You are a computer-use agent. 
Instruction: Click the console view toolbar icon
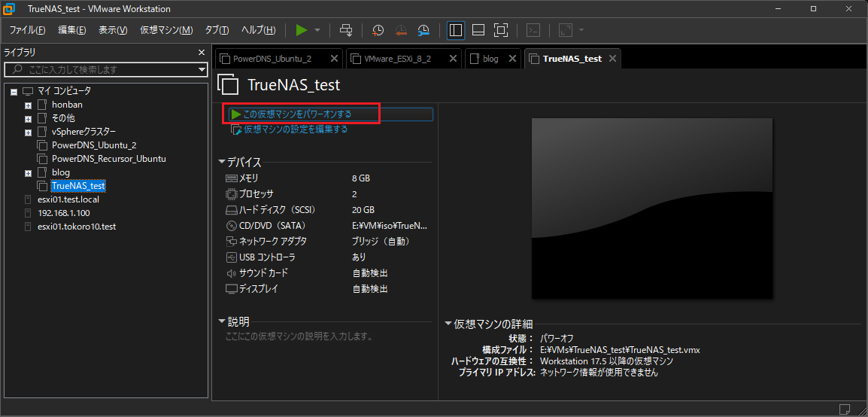(x=533, y=30)
